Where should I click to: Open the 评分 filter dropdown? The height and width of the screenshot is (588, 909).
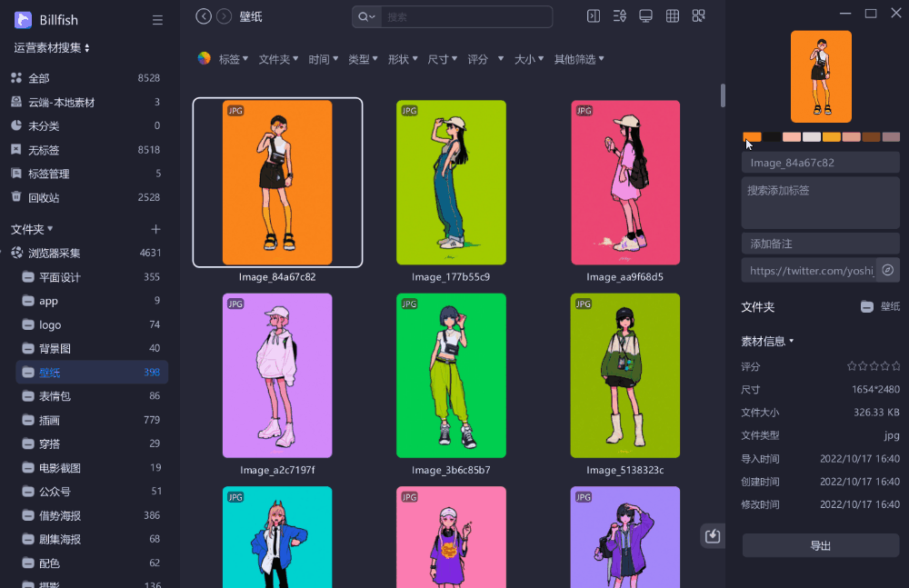[x=485, y=59]
